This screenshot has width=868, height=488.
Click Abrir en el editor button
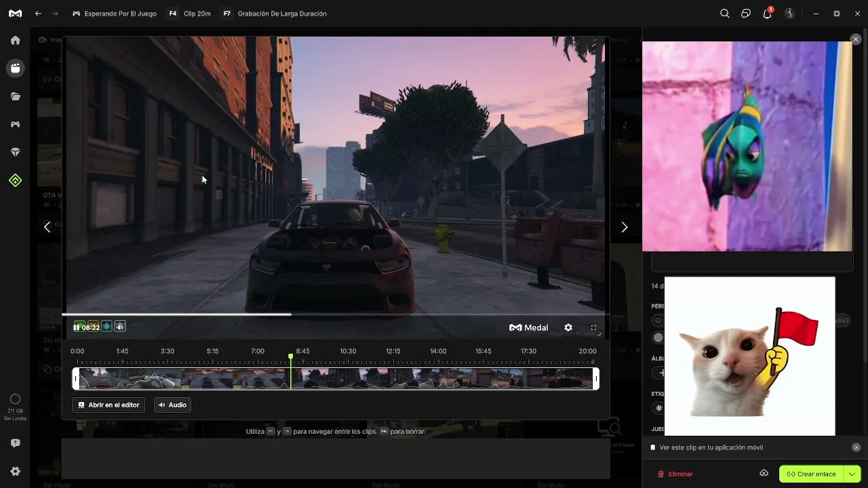point(108,405)
